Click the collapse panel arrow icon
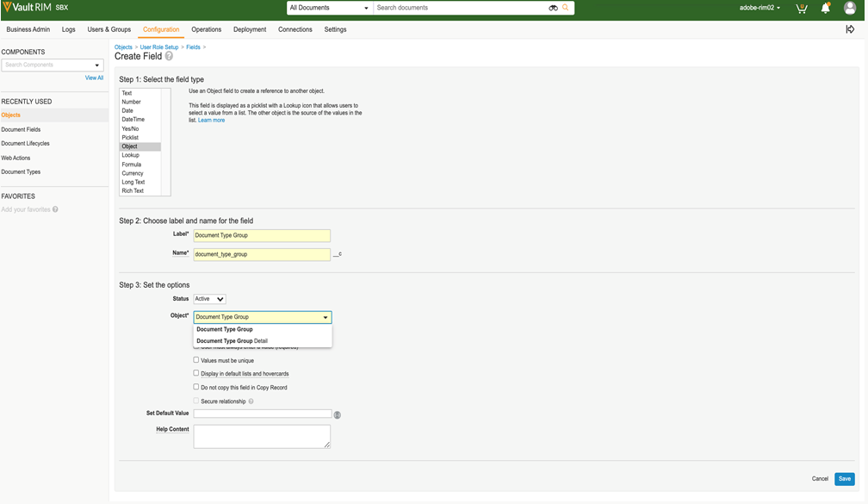The width and height of the screenshot is (868, 504). click(x=850, y=29)
